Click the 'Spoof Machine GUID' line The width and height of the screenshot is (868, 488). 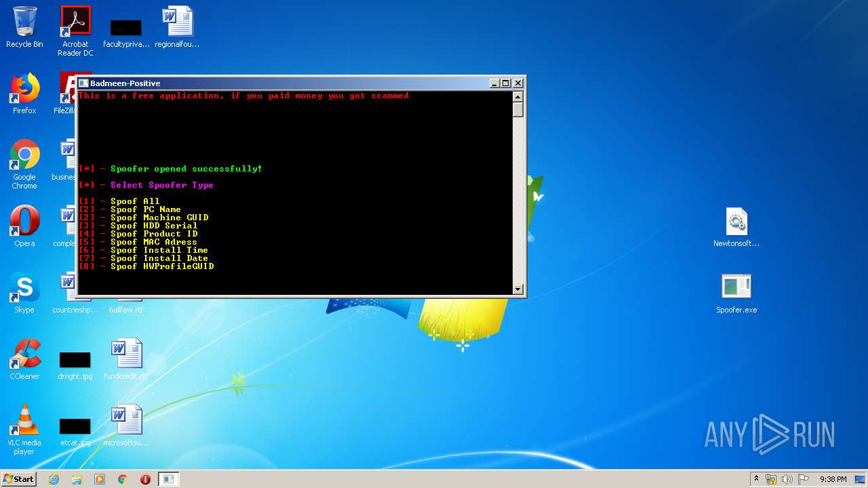[x=144, y=218]
